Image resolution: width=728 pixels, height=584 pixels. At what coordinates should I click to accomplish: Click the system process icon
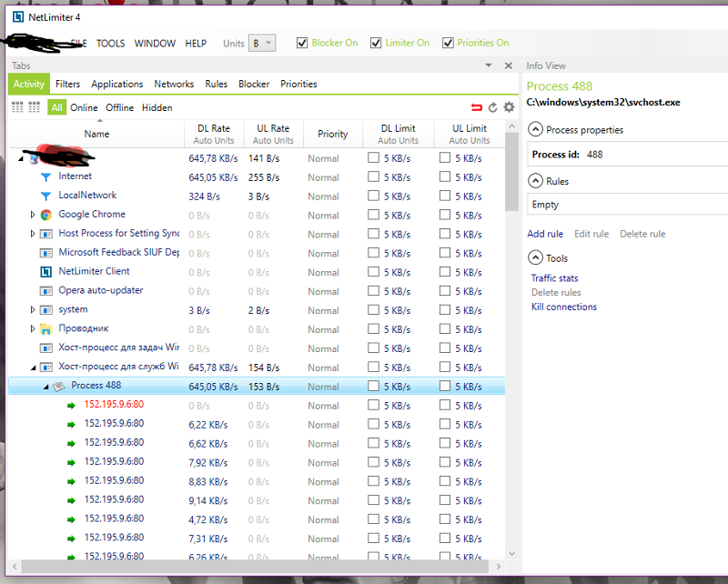pyautogui.click(x=45, y=310)
